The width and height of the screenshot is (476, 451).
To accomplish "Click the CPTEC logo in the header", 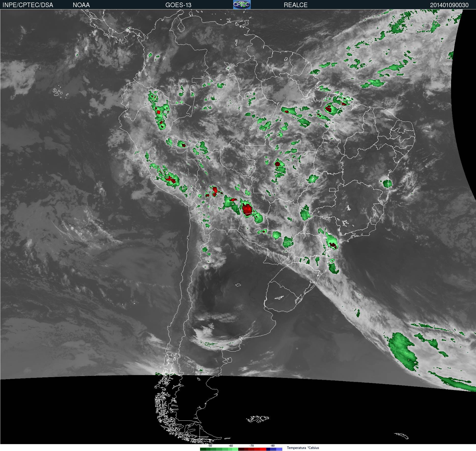I will click(x=242, y=5).
